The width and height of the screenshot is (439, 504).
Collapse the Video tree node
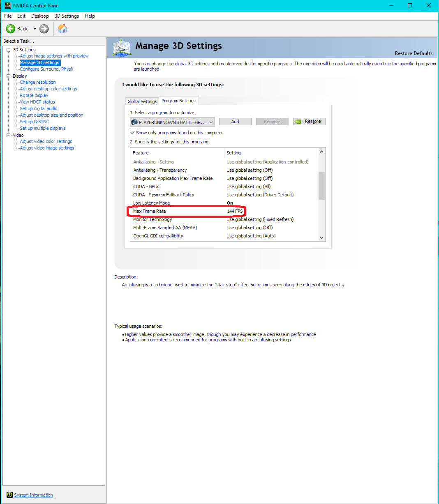pos(9,135)
